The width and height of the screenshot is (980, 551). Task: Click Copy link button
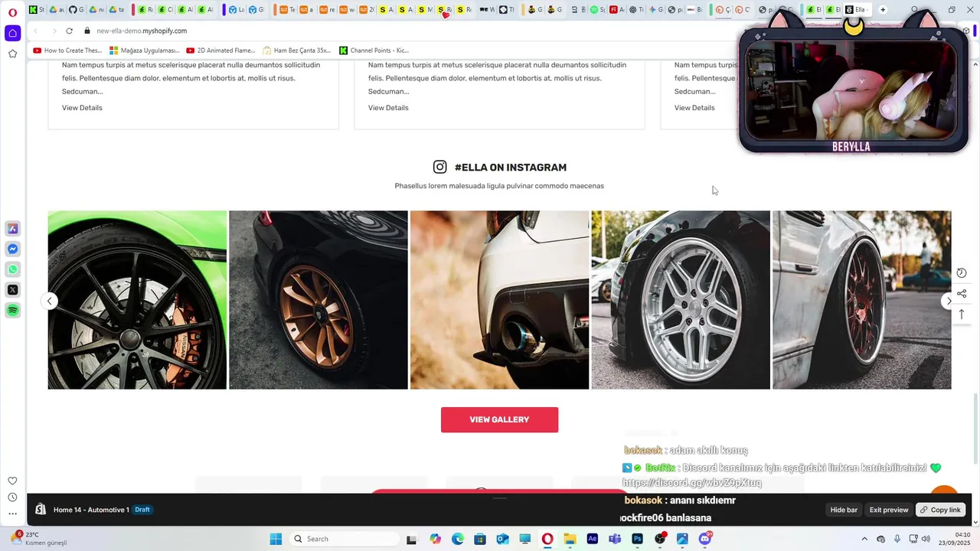click(940, 510)
